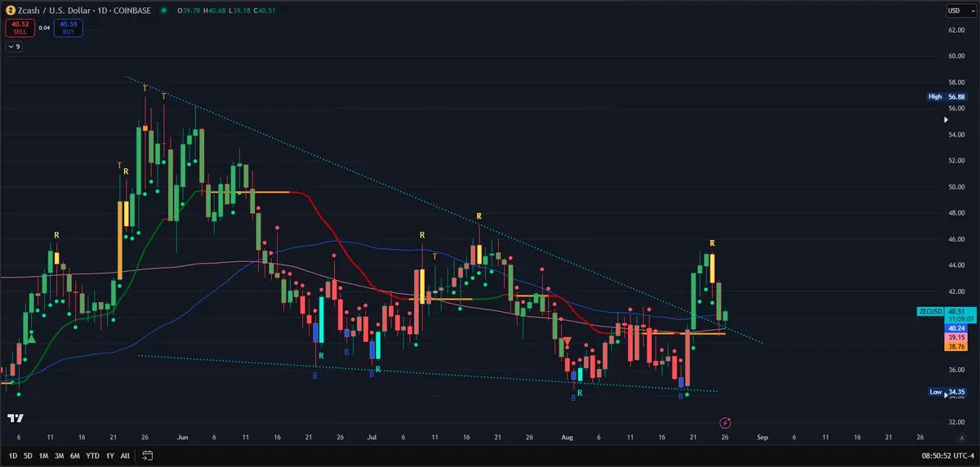Click the High 56.88 price label
980x467 pixels.
click(947, 96)
